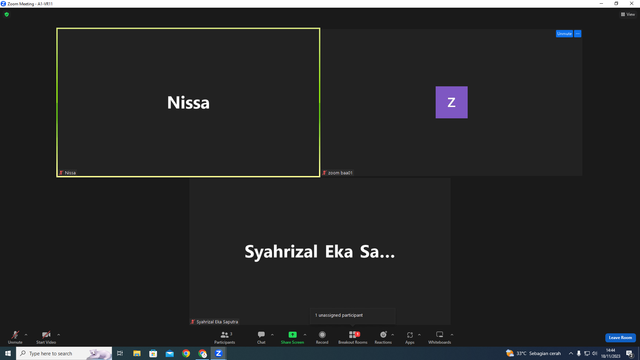Open the Windows Start menu
This screenshot has width=640, height=360.
coord(8,353)
